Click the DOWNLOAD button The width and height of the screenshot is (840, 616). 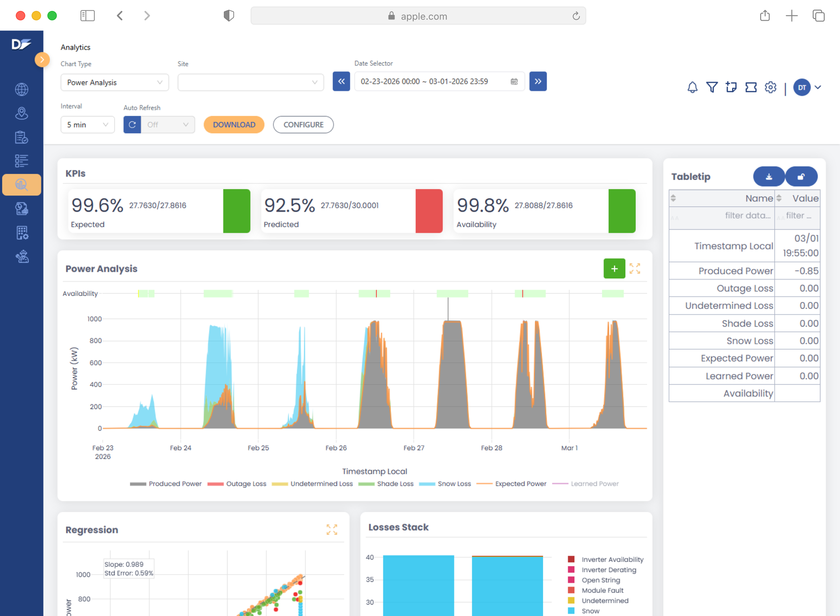[234, 125]
